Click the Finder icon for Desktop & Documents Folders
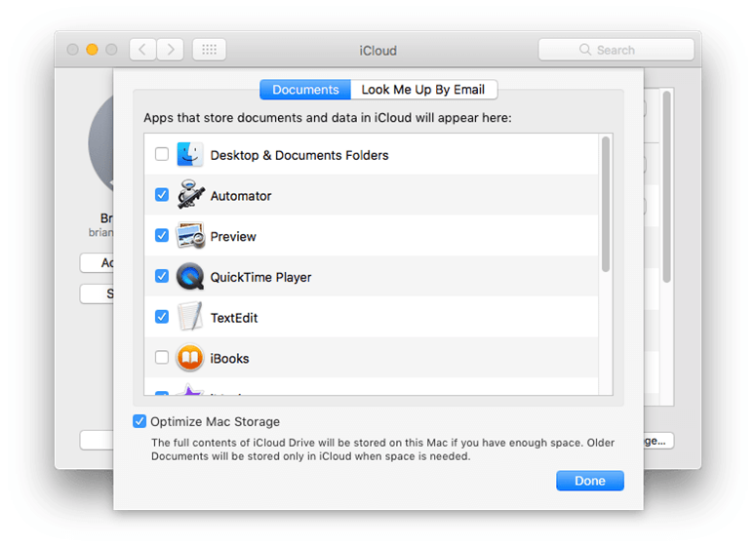 pyautogui.click(x=189, y=155)
